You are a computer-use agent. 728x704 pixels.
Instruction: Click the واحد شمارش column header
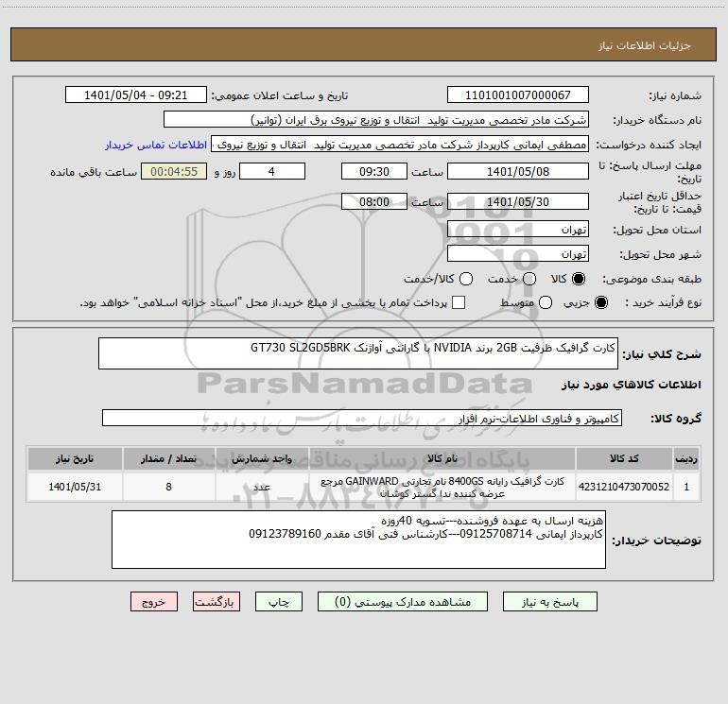(262, 458)
